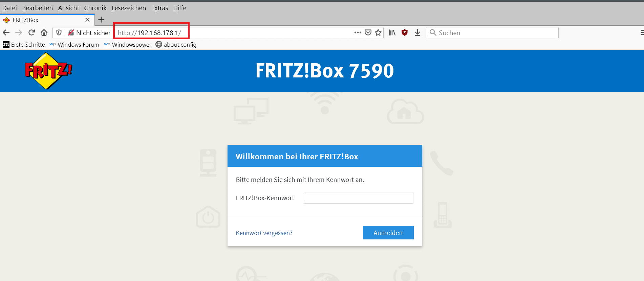Click 'Willkommen bei Ihrer FRITZ!Box' title
644x281 pixels.
pos(297,157)
